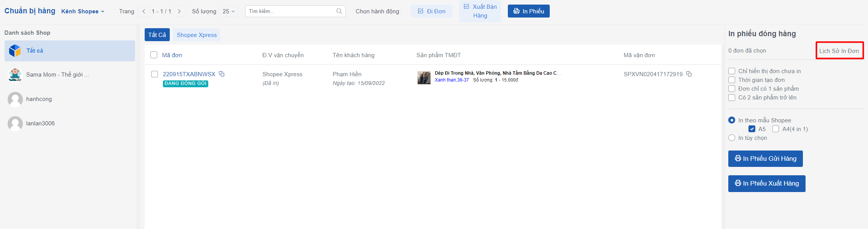The width and height of the screenshot is (868, 229).
Task: Copy tracking number SPXVN020417172919 icon
Action: tap(689, 74)
